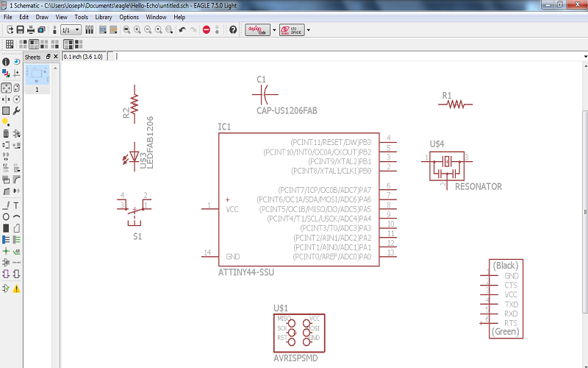
Task: Select the Arc drawing tool
Action: point(16,216)
